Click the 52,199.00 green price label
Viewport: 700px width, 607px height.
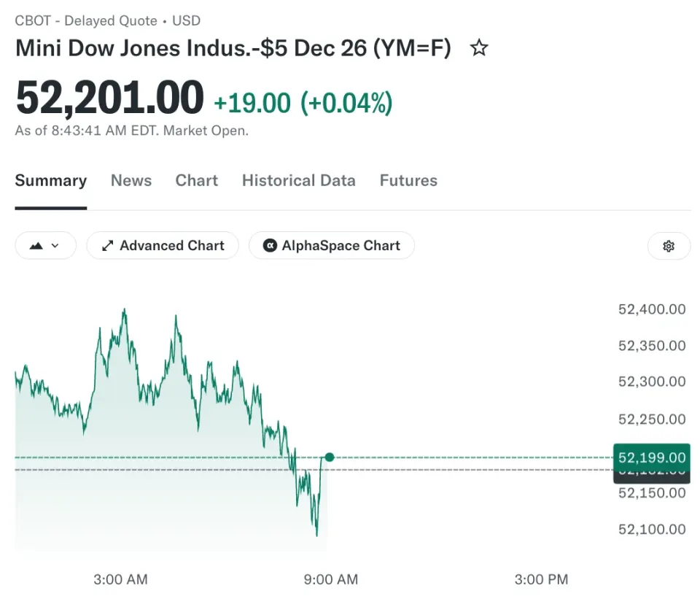click(x=652, y=457)
